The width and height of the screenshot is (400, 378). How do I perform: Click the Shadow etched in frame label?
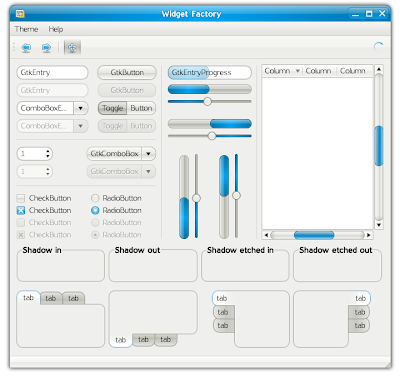click(x=240, y=250)
